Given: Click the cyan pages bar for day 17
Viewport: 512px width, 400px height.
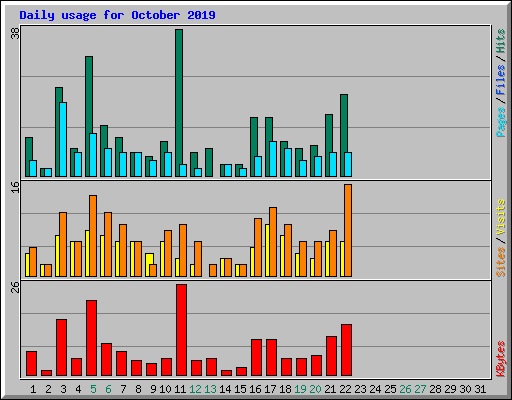Looking at the screenshot, I should 273,159.
